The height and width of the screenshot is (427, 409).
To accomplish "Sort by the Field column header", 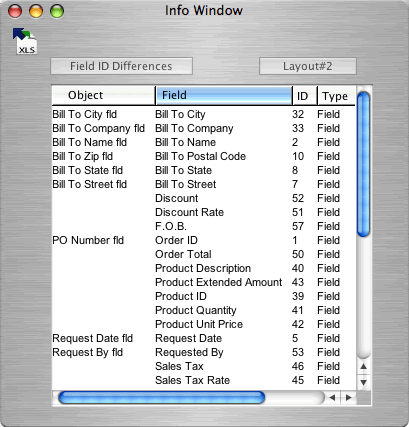I will coord(224,95).
